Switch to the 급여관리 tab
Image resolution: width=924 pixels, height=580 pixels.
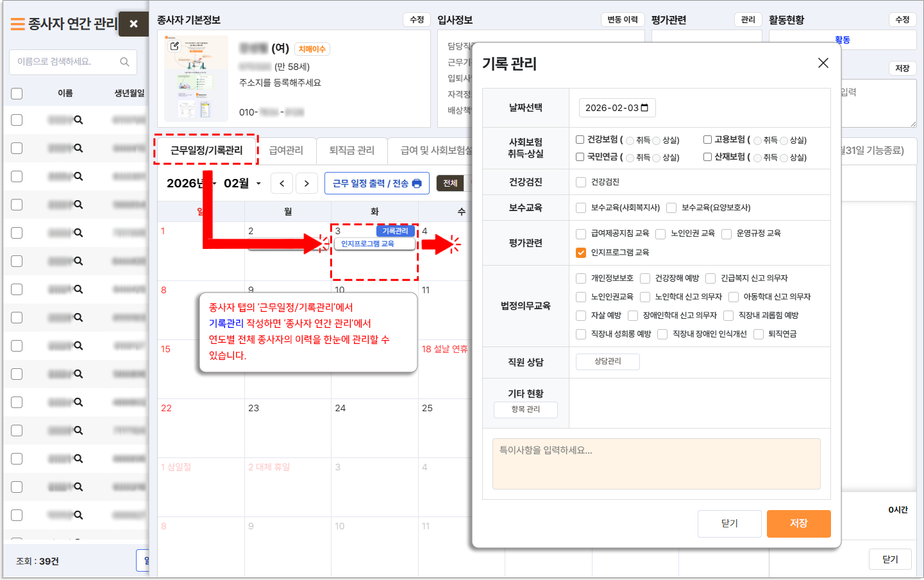(x=285, y=150)
